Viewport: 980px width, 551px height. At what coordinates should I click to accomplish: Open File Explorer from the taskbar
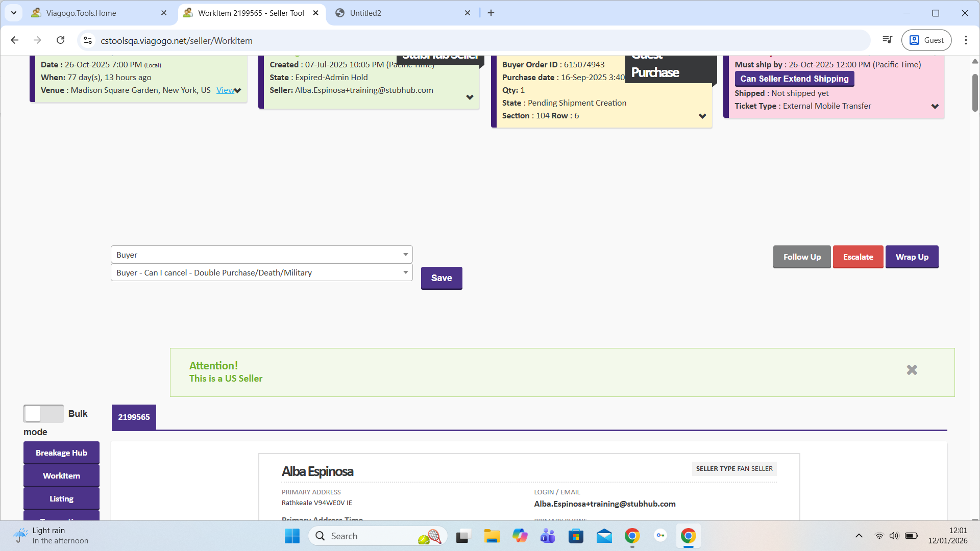point(492,536)
